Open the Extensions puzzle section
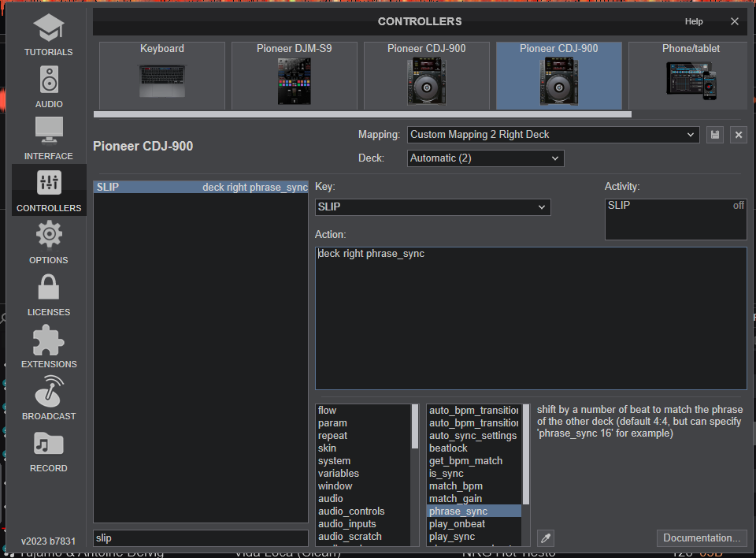The image size is (756, 558). [49, 347]
